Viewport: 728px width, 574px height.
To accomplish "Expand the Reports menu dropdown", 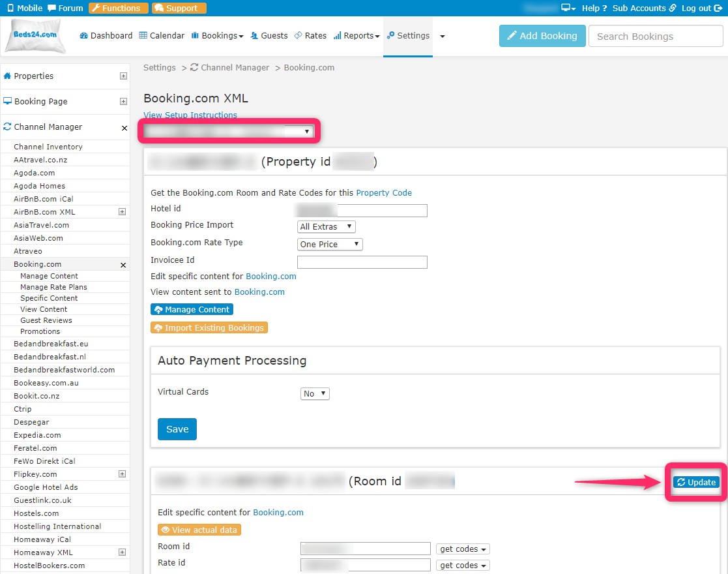I will [357, 36].
